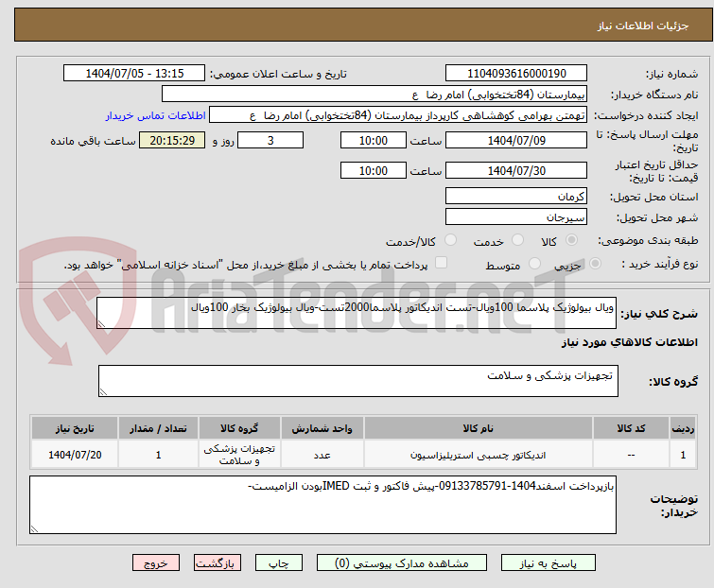Click the 'ردیف' column header
Viewport: 714px width, 588px height.
point(683,428)
